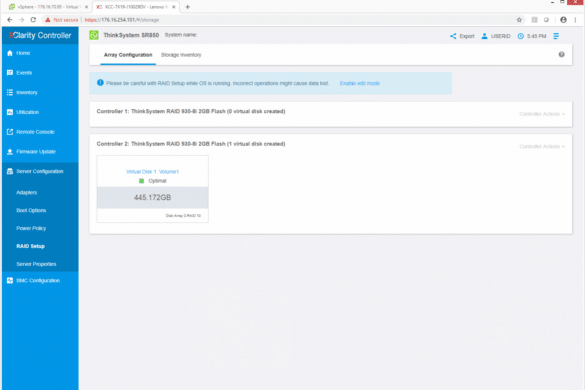Click Controller 2 RAID 930-8i heading
This screenshot has height=390, width=585.
[x=191, y=144]
